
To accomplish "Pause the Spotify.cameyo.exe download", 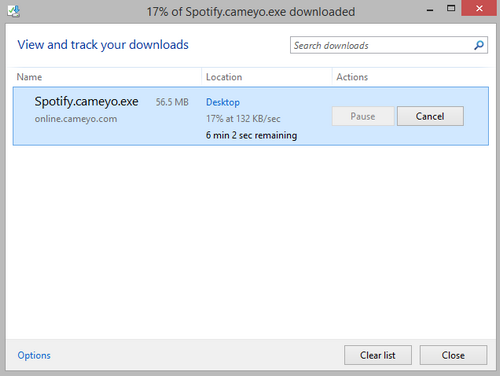I will tap(363, 116).
